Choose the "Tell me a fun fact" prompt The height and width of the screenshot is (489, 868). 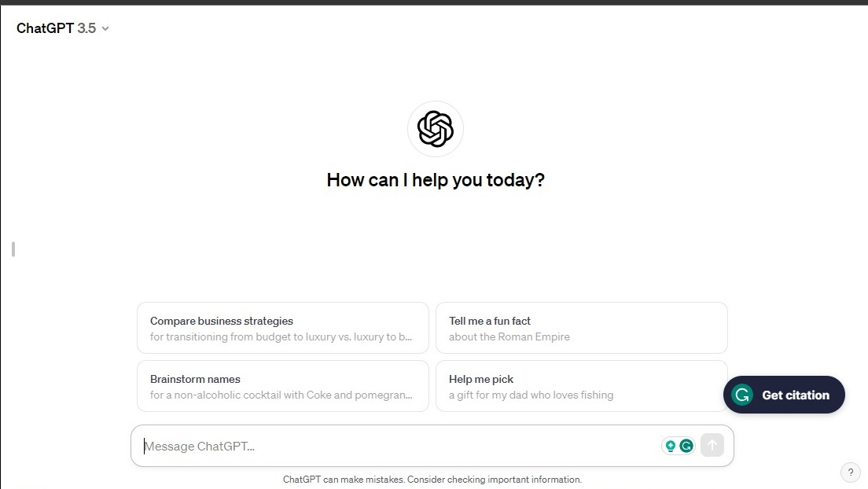point(581,328)
